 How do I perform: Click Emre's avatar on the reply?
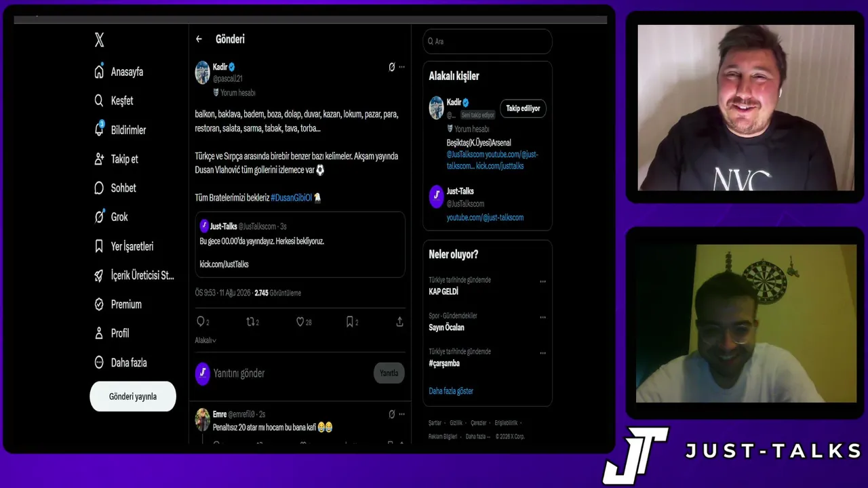[202, 420]
